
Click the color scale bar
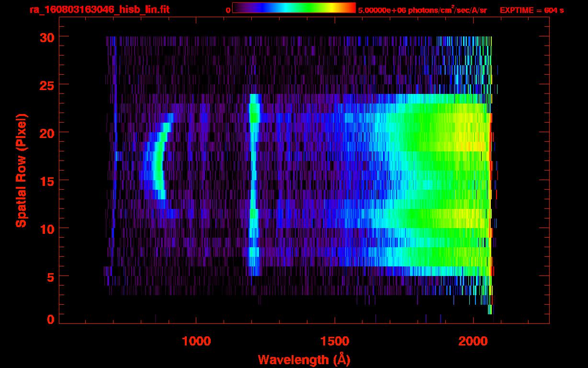pos(294,8)
